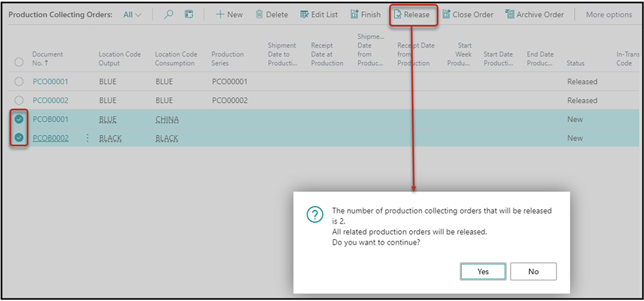Sort by Document No. column header
This screenshot has height=301, width=644.
48,58
